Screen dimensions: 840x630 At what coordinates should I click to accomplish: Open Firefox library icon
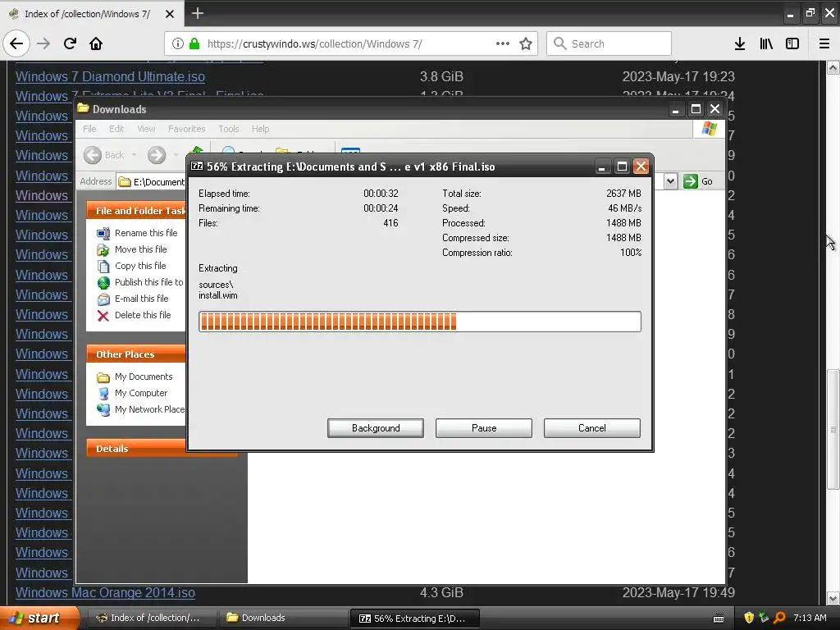coord(766,44)
